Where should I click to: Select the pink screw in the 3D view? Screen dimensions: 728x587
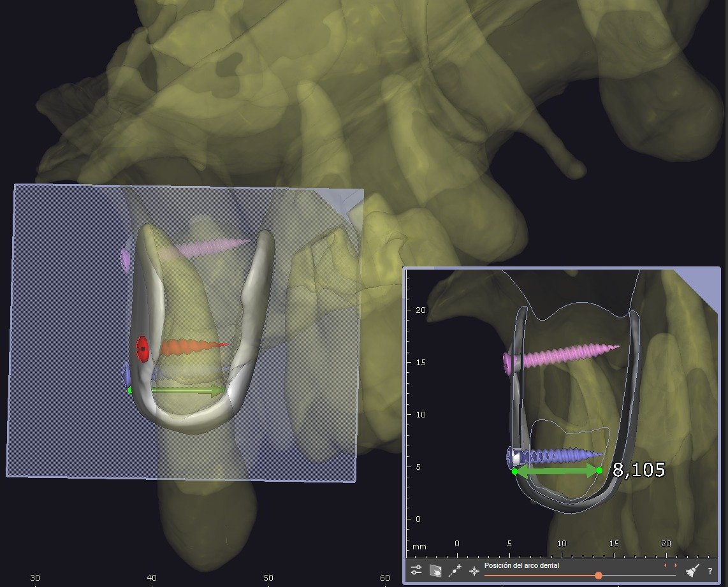coord(217,247)
